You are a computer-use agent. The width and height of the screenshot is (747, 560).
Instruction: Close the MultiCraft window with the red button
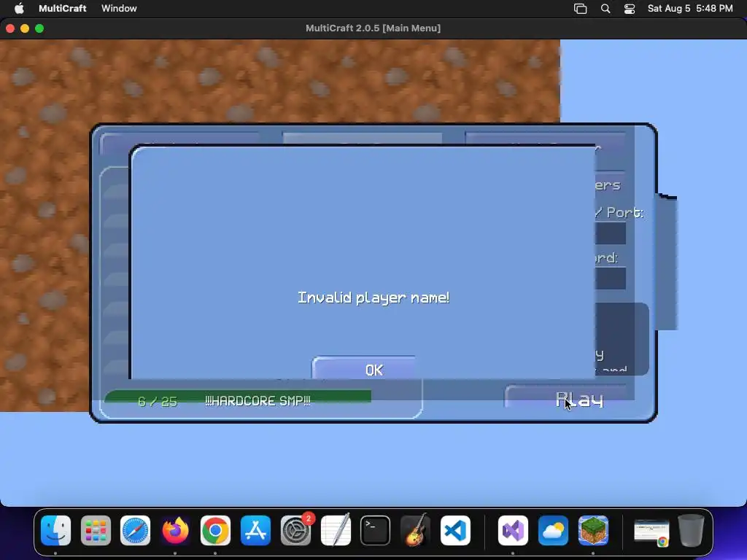click(x=10, y=28)
